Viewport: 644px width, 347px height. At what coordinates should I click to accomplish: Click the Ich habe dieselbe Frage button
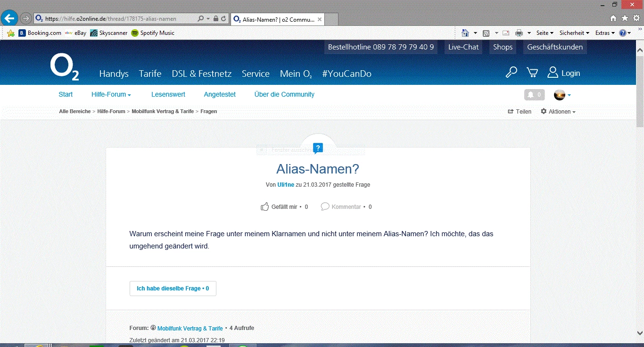[173, 288]
